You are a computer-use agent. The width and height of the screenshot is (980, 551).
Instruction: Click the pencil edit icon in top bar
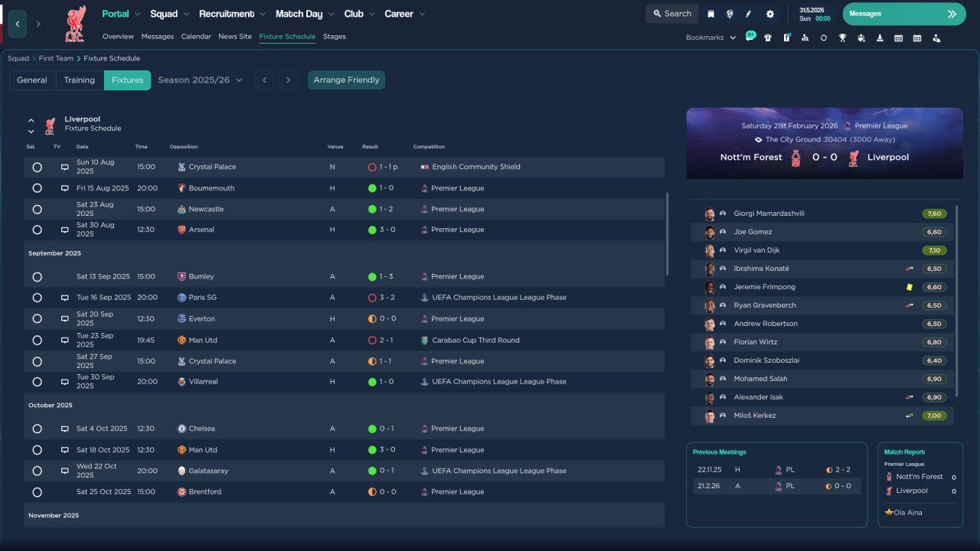click(x=749, y=14)
